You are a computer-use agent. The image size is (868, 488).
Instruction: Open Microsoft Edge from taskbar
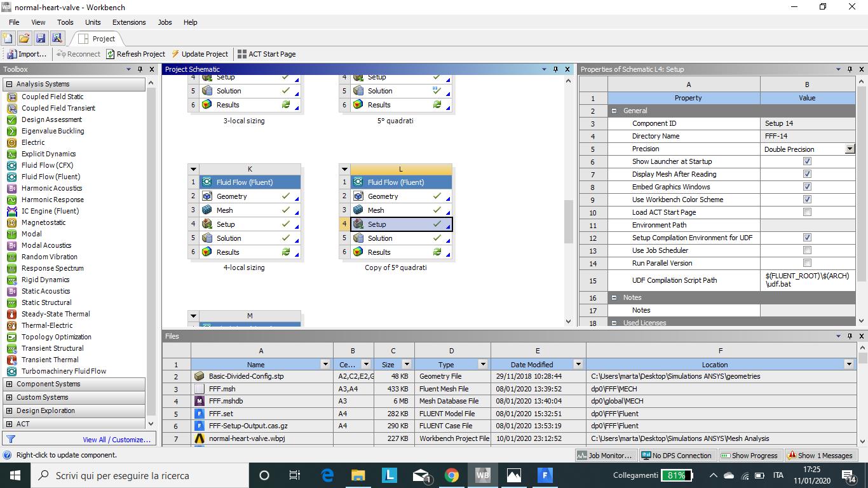(x=327, y=475)
